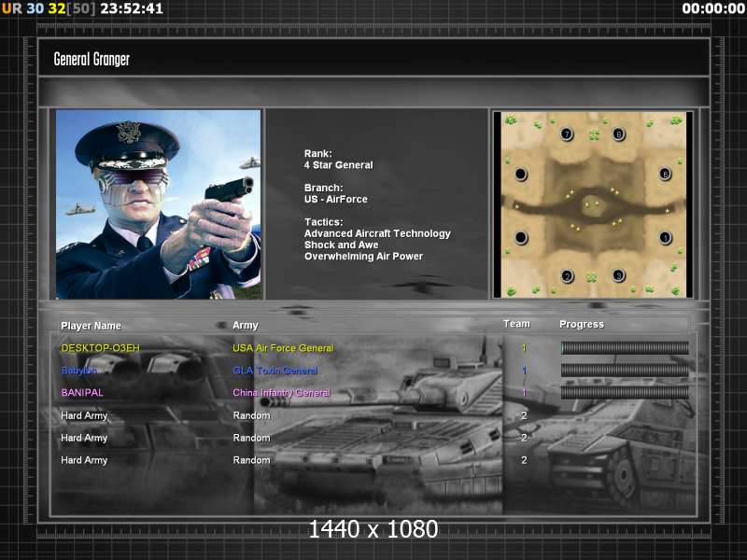Select player name 'DESKTOP-O3EH'
The height and width of the screenshot is (560, 747).
tap(101, 348)
